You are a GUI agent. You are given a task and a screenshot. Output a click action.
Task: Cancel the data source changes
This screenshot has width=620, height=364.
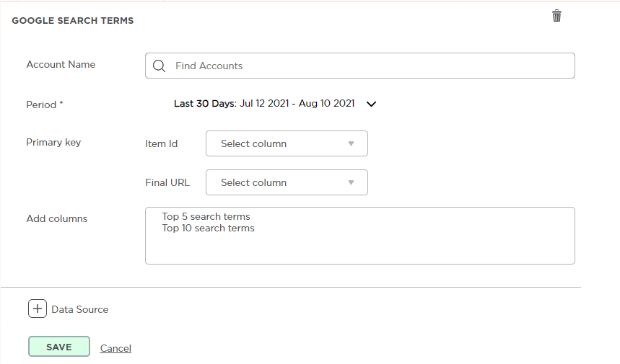tap(115, 348)
